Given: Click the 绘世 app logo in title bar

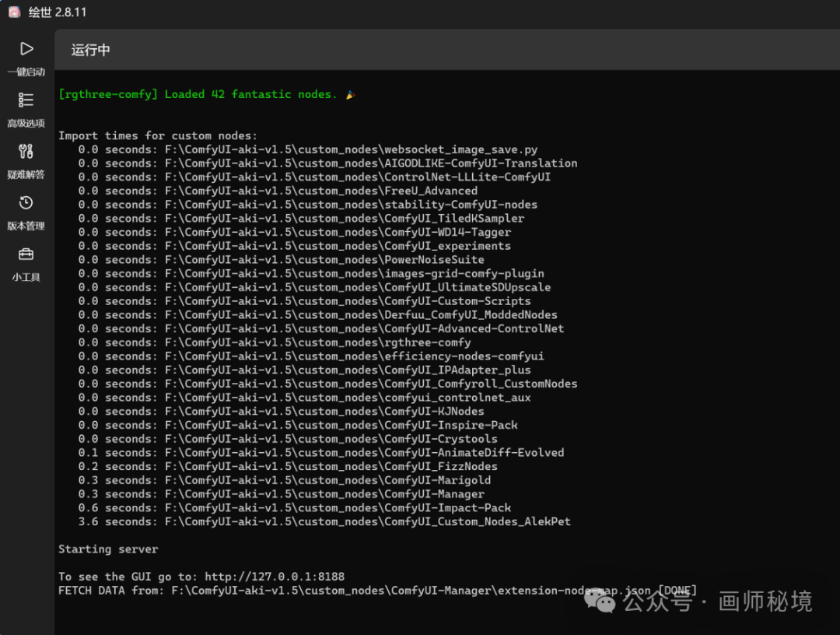Looking at the screenshot, I should (15, 12).
